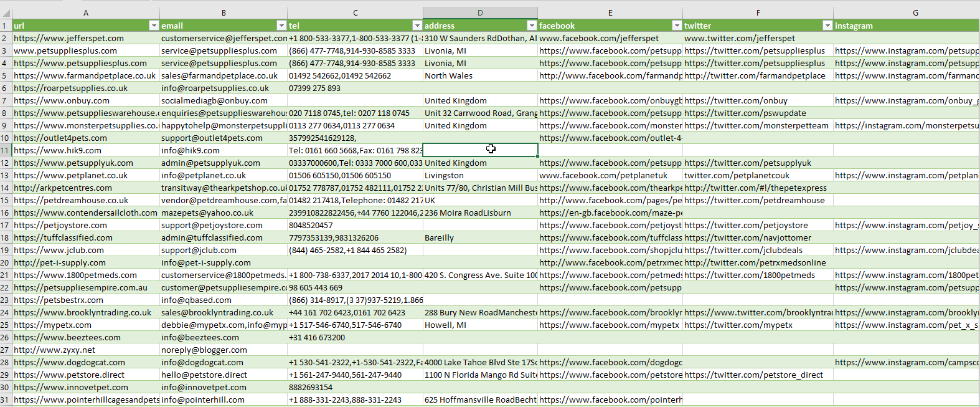Click support@jclub.com email cell
980x407 pixels.
point(224,250)
